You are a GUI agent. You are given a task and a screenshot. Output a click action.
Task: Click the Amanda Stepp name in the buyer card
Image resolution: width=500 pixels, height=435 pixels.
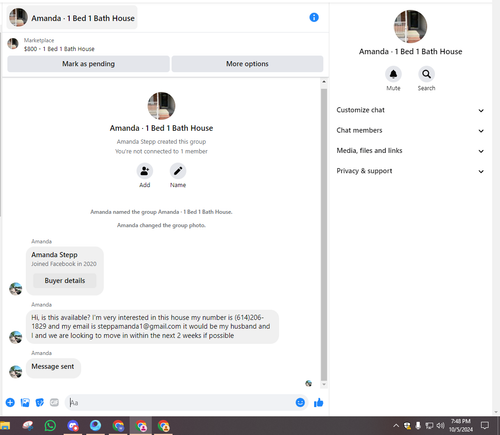click(x=54, y=255)
